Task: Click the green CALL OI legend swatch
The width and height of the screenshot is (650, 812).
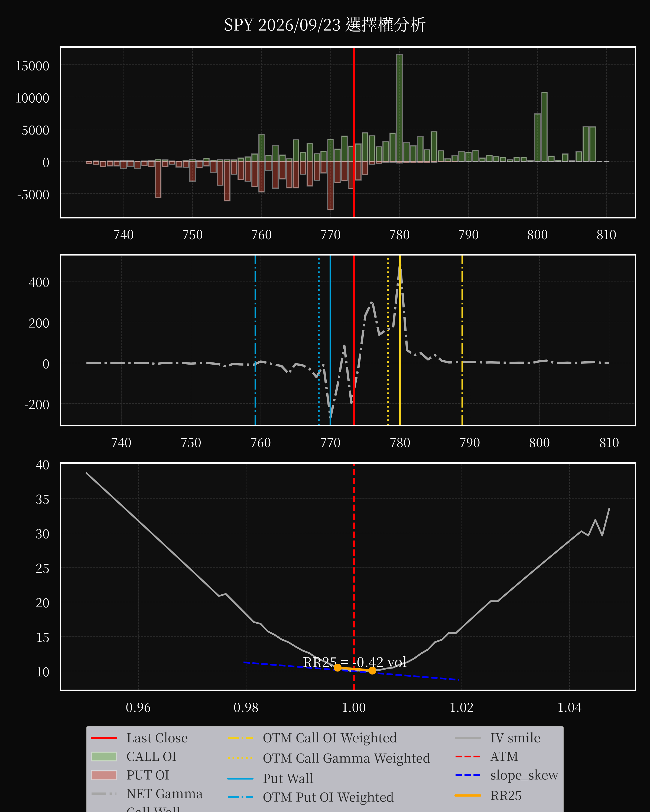Action: coord(104,756)
